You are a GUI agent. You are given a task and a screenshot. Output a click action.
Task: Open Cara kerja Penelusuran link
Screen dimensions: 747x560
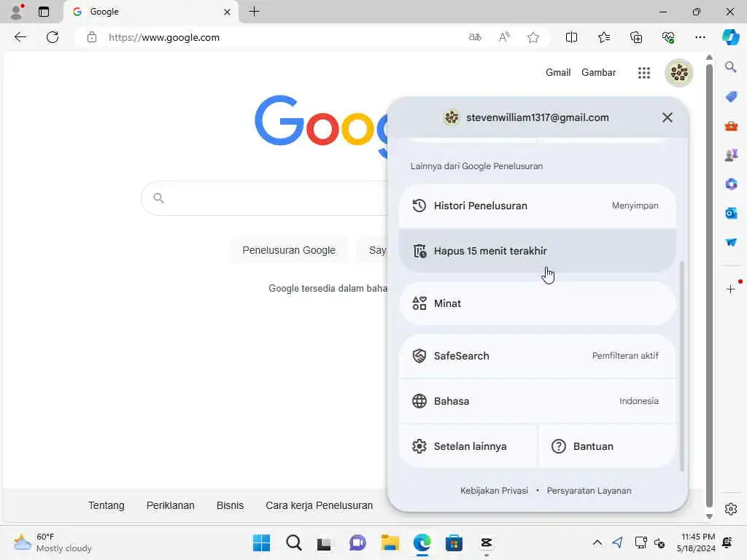(x=320, y=505)
